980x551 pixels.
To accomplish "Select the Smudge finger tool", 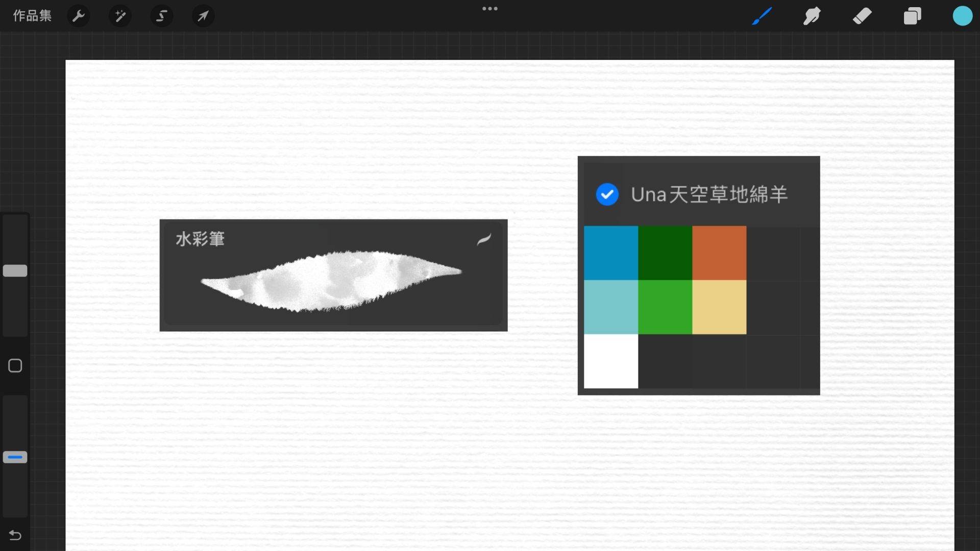I will coord(812,16).
